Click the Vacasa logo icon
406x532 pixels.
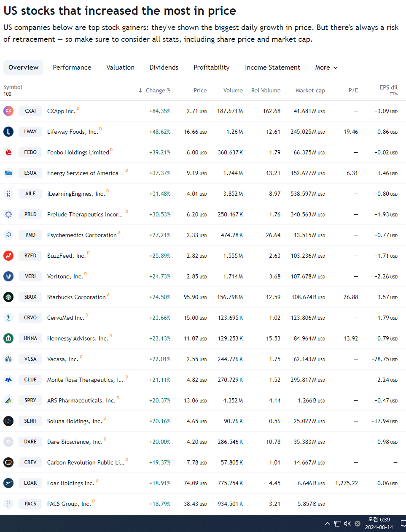pos(8,359)
